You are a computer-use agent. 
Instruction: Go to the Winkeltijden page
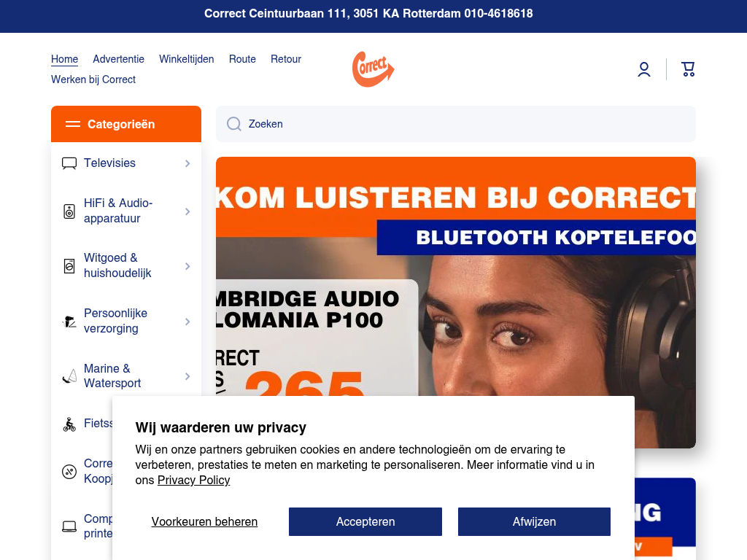pyautogui.click(x=186, y=59)
